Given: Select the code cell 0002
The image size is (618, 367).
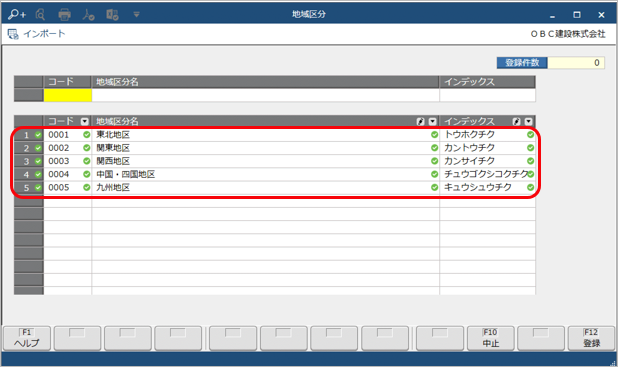Looking at the screenshot, I should click(x=67, y=148).
